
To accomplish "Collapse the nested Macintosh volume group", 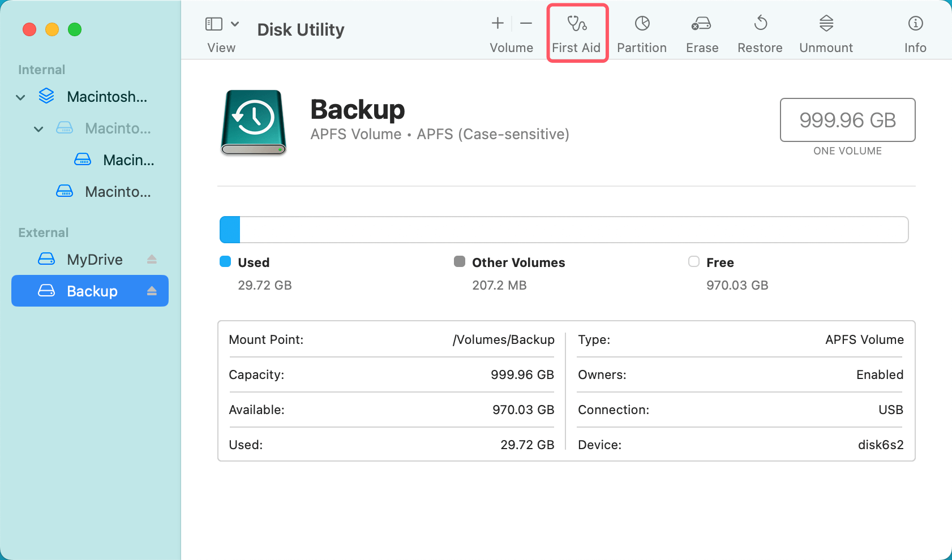I will point(38,128).
